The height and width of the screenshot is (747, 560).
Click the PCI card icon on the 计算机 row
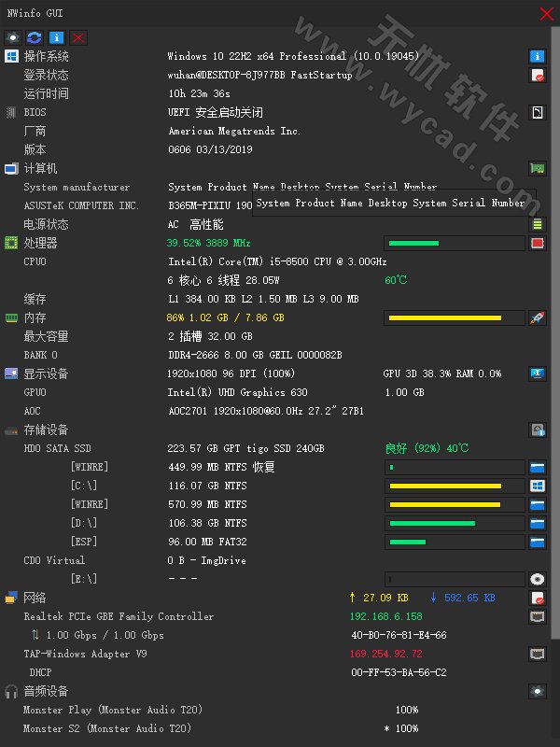pos(538,169)
